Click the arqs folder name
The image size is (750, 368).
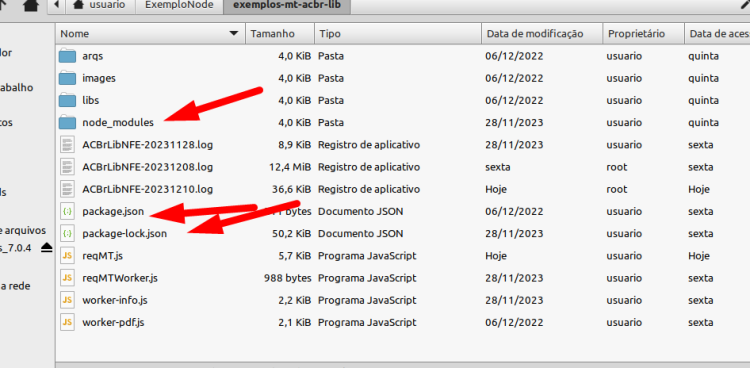coord(92,56)
